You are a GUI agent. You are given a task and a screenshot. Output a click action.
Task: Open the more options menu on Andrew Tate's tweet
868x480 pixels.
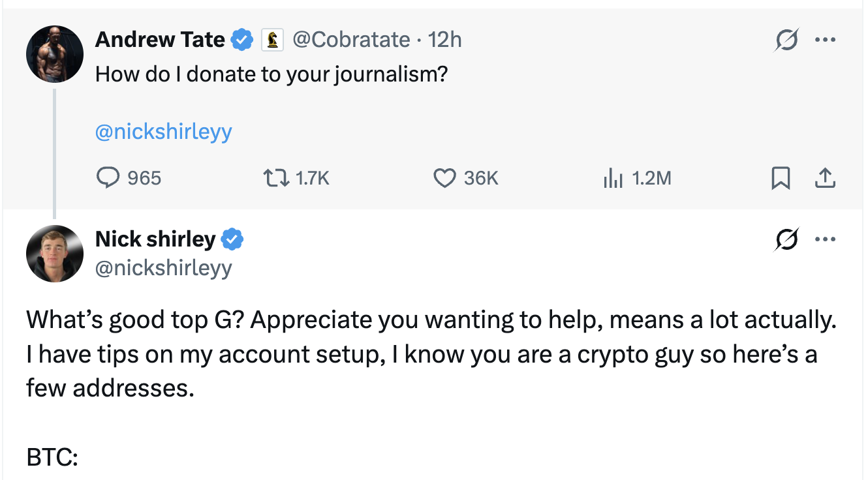point(825,40)
